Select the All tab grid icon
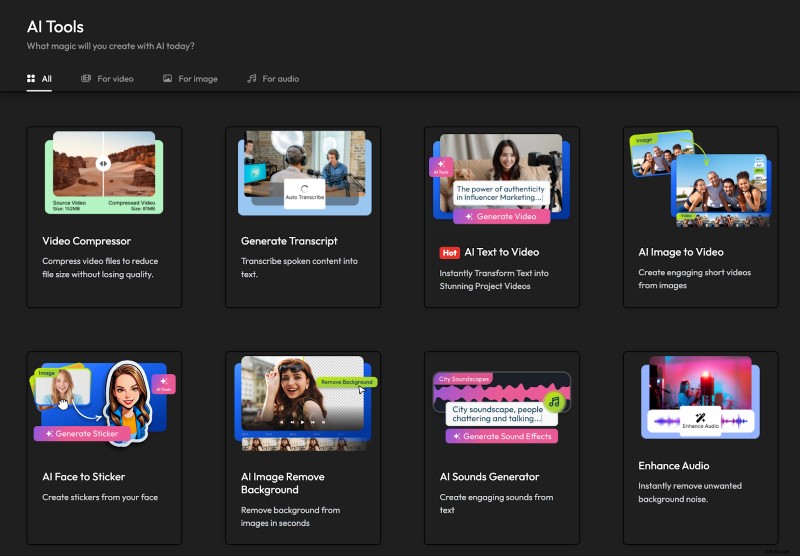 [x=31, y=78]
